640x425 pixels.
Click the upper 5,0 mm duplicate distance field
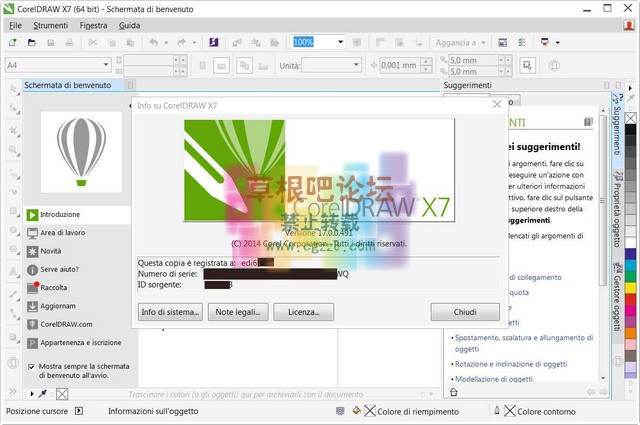coord(472,60)
